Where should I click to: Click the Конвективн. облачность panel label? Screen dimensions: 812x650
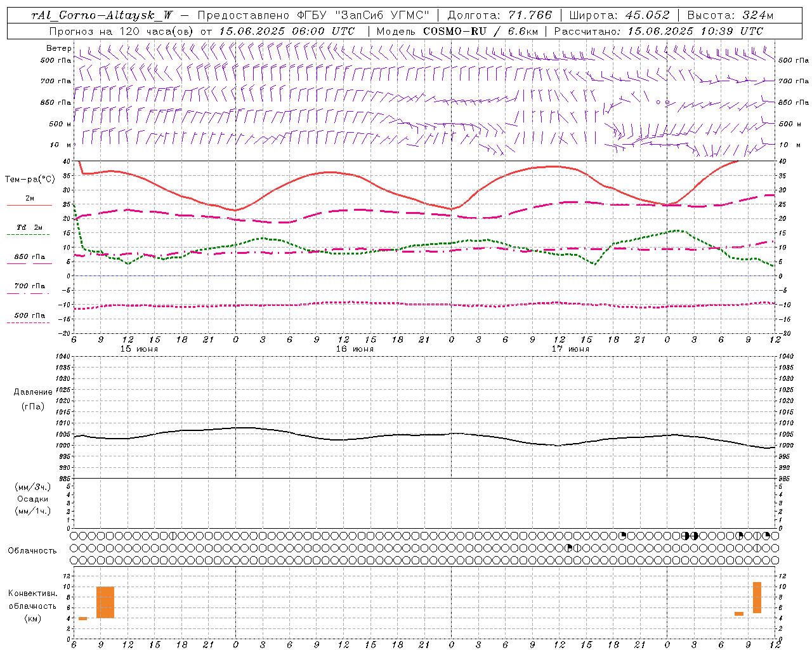pos(32,600)
